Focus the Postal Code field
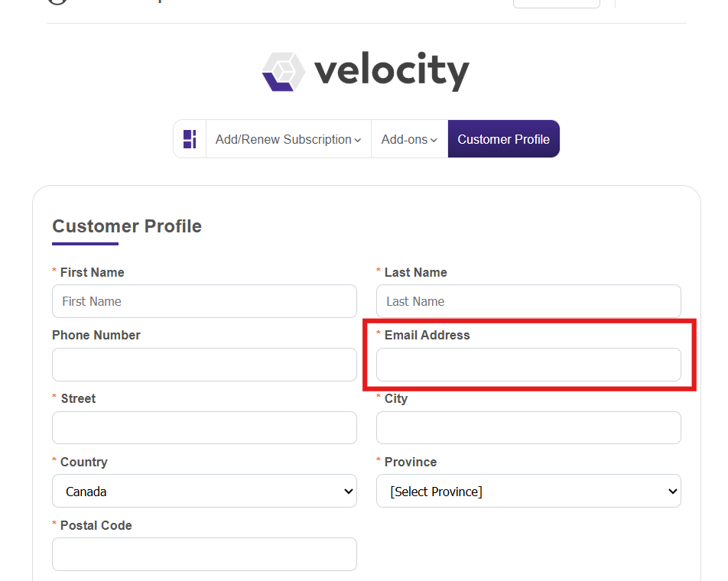 (204, 553)
